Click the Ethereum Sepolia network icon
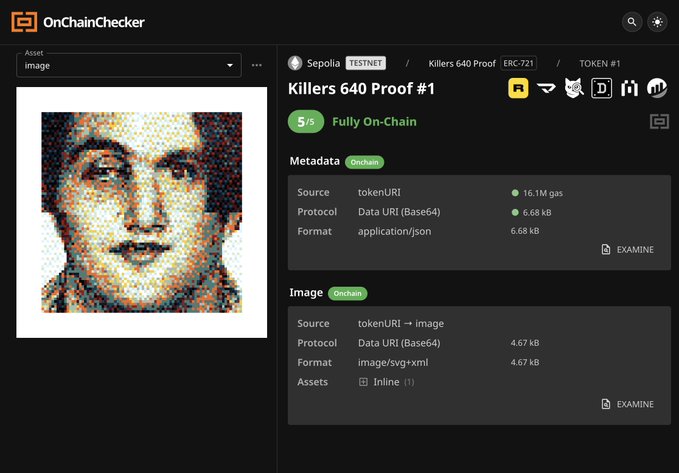Image resolution: width=679 pixels, height=473 pixels. tap(295, 63)
